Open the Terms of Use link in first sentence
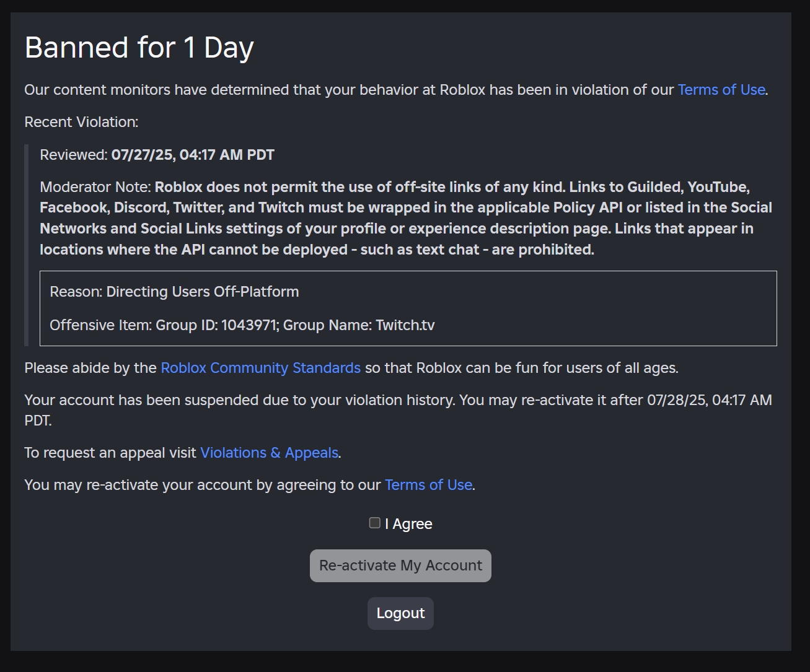The width and height of the screenshot is (810, 672). point(721,90)
